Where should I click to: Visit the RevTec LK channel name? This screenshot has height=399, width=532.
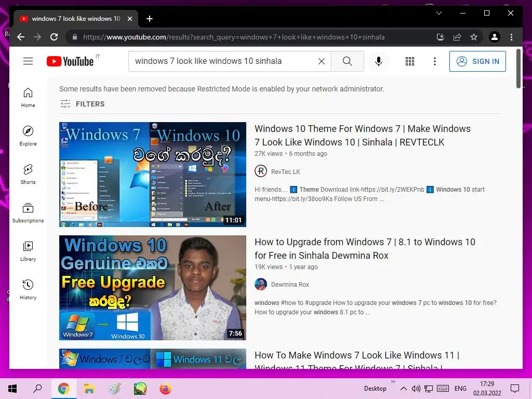285,171
